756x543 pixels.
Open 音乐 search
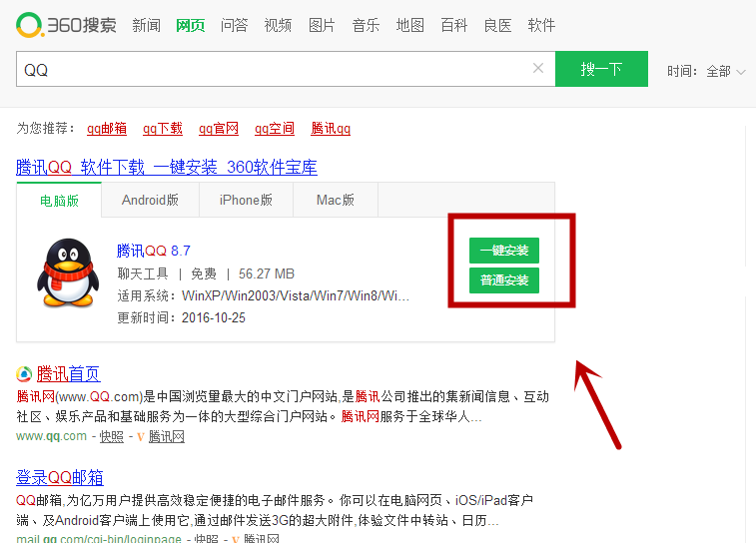click(366, 25)
